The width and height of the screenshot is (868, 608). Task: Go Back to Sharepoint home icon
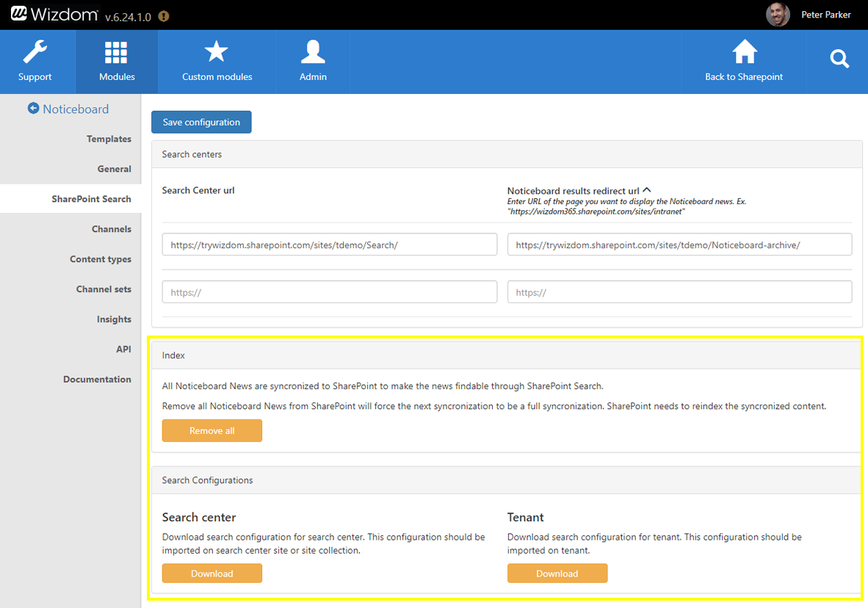[x=744, y=53]
